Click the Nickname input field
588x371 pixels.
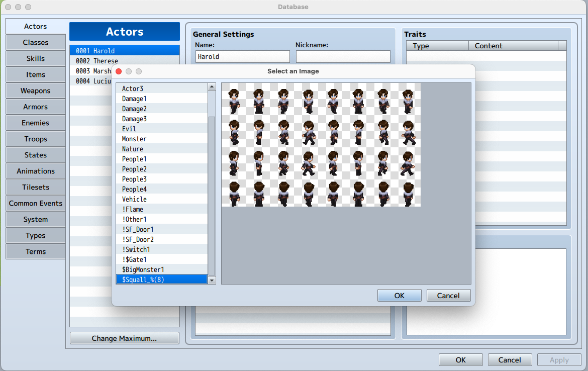coord(343,57)
